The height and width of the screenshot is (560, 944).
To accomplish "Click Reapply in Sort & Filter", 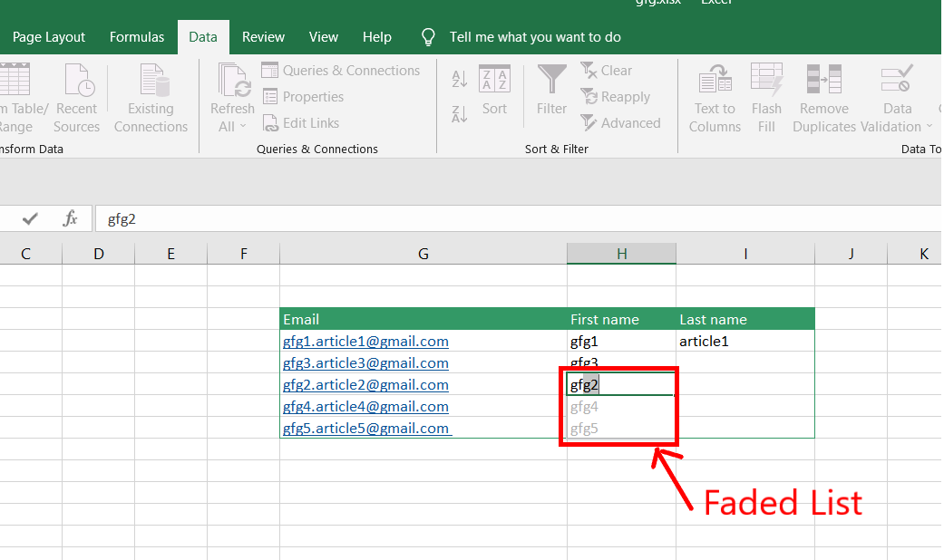I will click(616, 96).
